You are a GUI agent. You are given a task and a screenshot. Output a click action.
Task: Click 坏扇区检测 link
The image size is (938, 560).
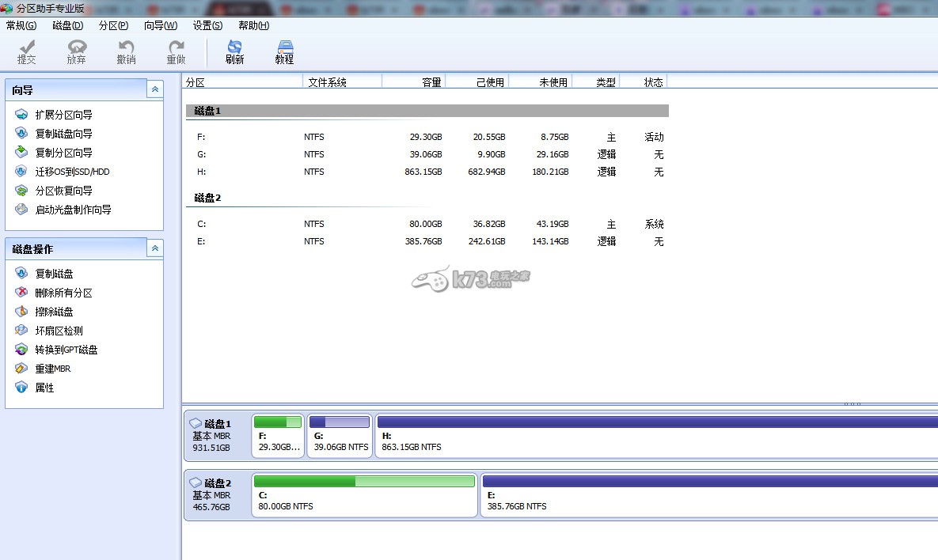[x=59, y=331]
